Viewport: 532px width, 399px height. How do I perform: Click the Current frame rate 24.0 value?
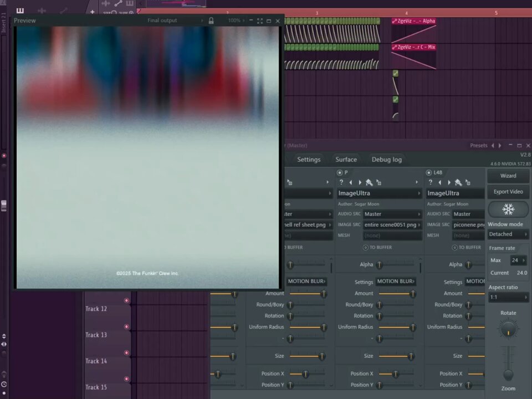pyautogui.click(x=522, y=273)
